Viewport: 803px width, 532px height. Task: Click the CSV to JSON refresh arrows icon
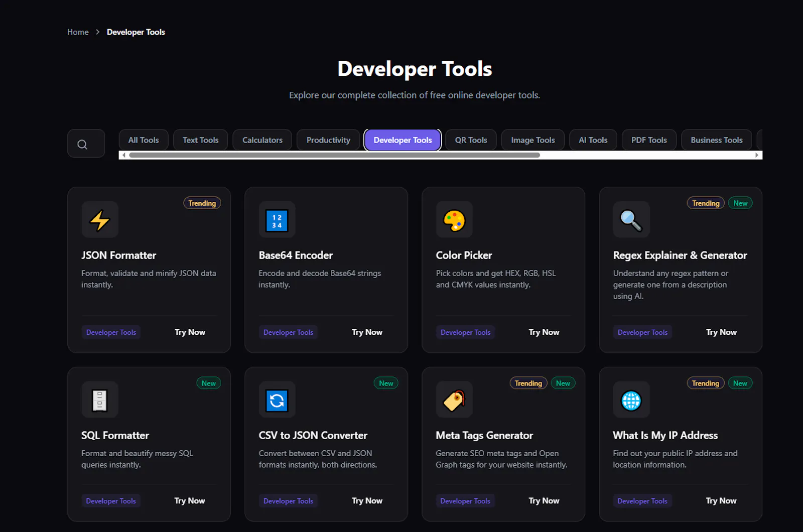tap(277, 400)
